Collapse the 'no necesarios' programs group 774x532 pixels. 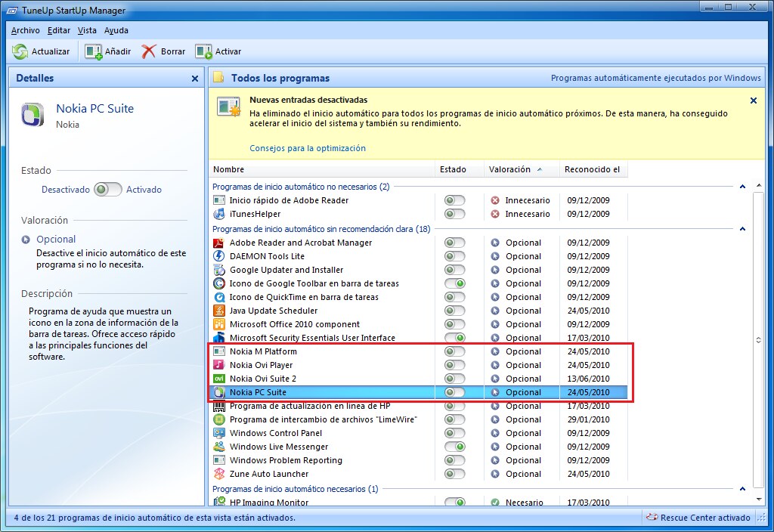[x=742, y=187]
